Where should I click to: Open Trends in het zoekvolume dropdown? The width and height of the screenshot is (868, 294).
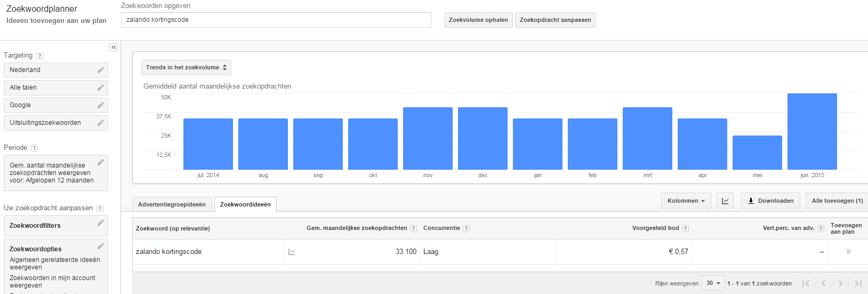(x=186, y=67)
